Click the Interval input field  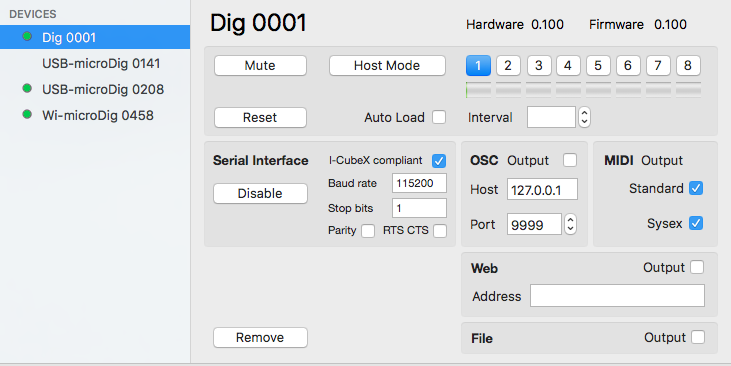point(552,117)
